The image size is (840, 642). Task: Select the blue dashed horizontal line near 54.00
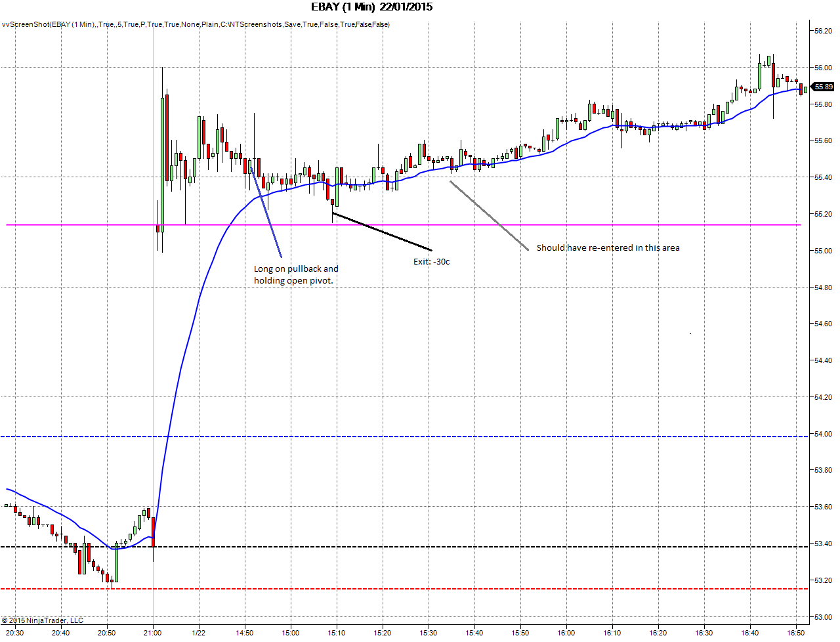click(404, 437)
